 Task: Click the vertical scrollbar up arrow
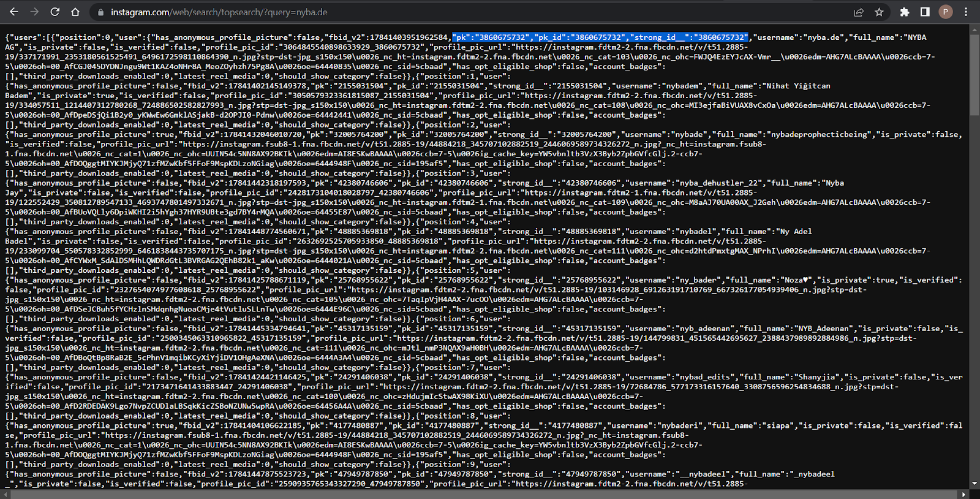pos(974,29)
